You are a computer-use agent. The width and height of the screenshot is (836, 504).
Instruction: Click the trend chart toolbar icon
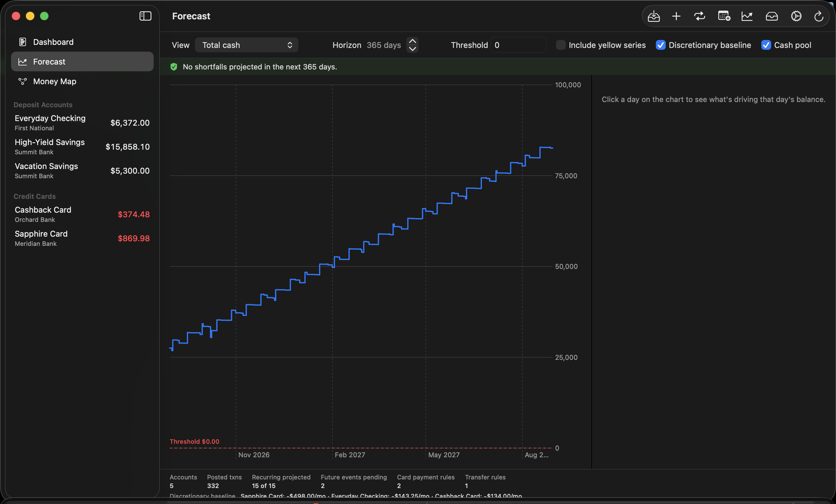[747, 16]
